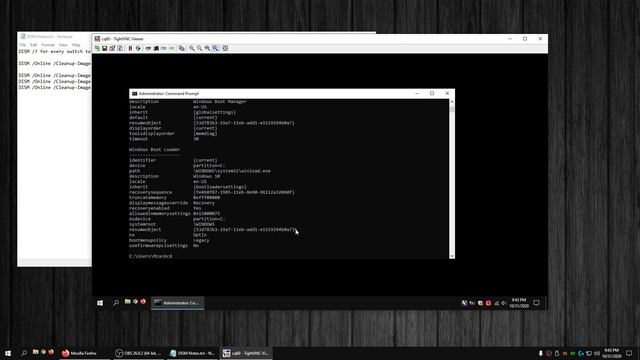Click the red Pause icon in TightVNC toolbar
640x360 pixels.
click(130, 48)
